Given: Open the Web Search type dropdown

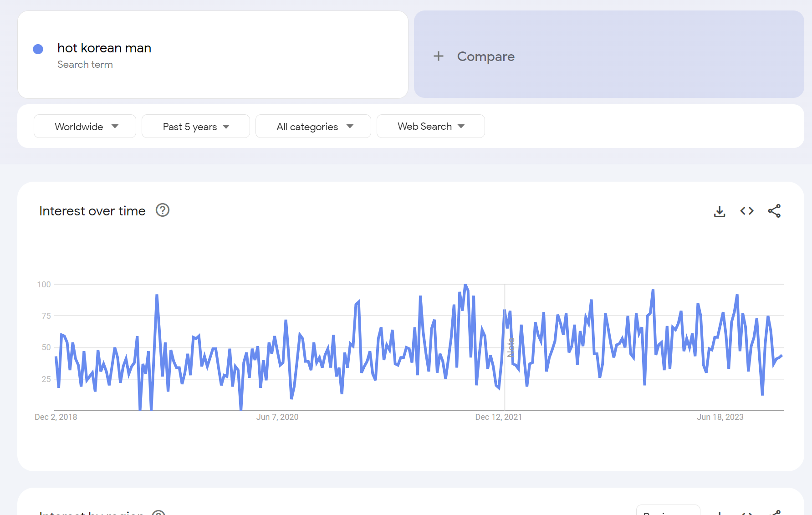Looking at the screenshot, I should 430,126.
